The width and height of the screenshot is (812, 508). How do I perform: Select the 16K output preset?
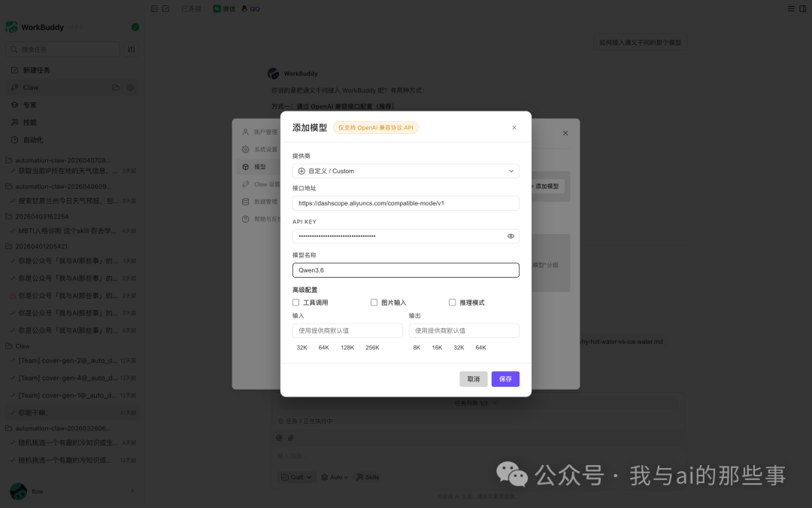pos(437,347)
